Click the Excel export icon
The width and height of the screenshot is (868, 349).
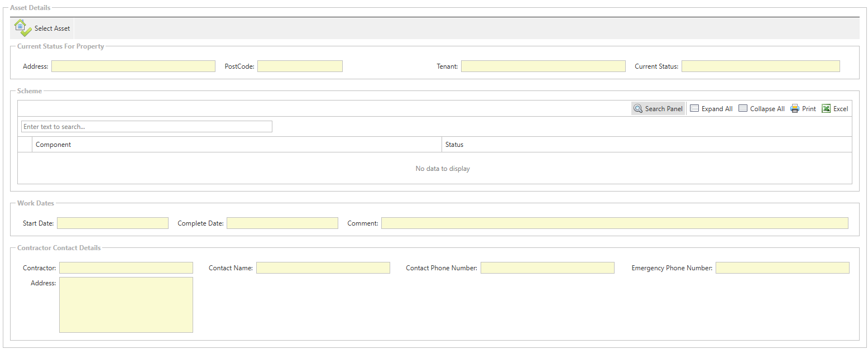coord(826,109)
